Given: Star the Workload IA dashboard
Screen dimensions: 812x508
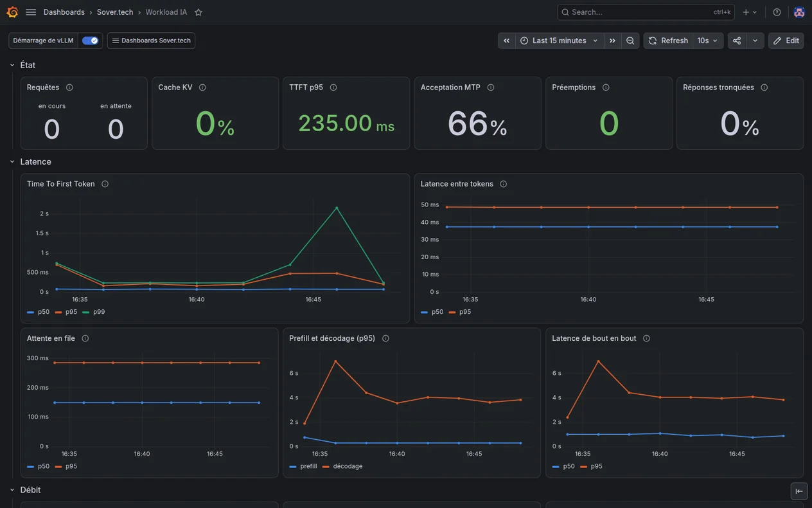Looking at the screenshot, I should tap(199, 12).
